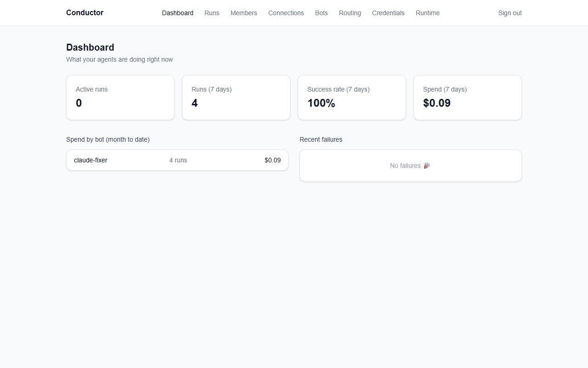Switch to the Routing tab

pos(350,13)
